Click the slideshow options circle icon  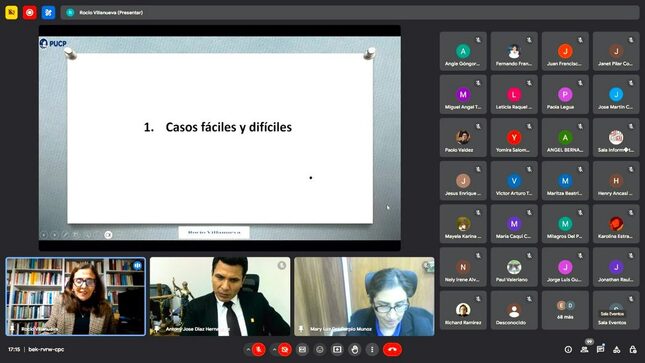[108, 235]
